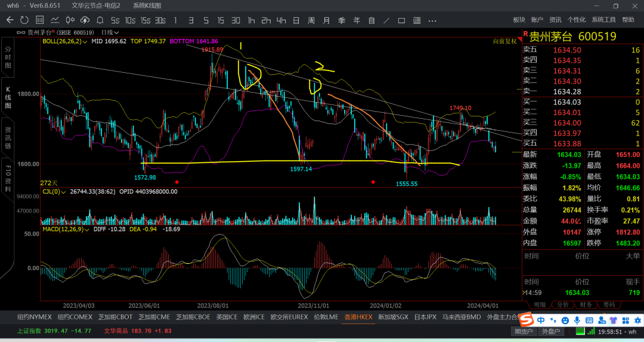Open the more options ellipsis icon
The image size is (644, 342).
[x=432, y=20]
